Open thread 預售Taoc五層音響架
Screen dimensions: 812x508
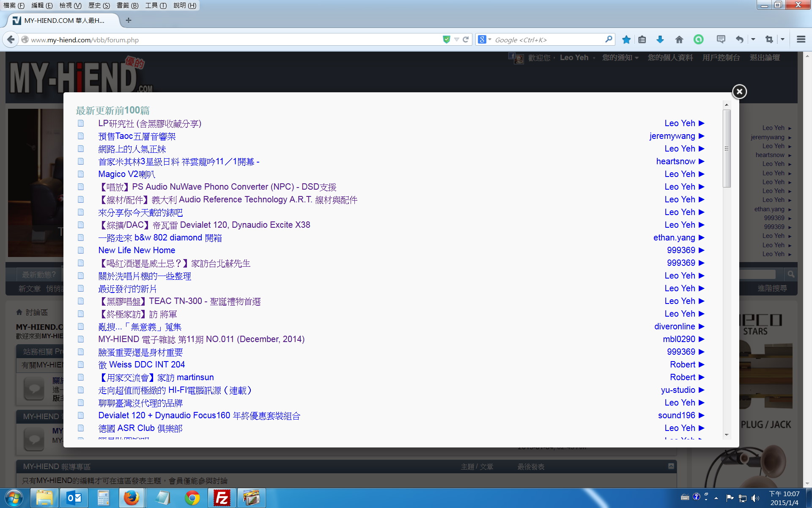tap(137, 136)
